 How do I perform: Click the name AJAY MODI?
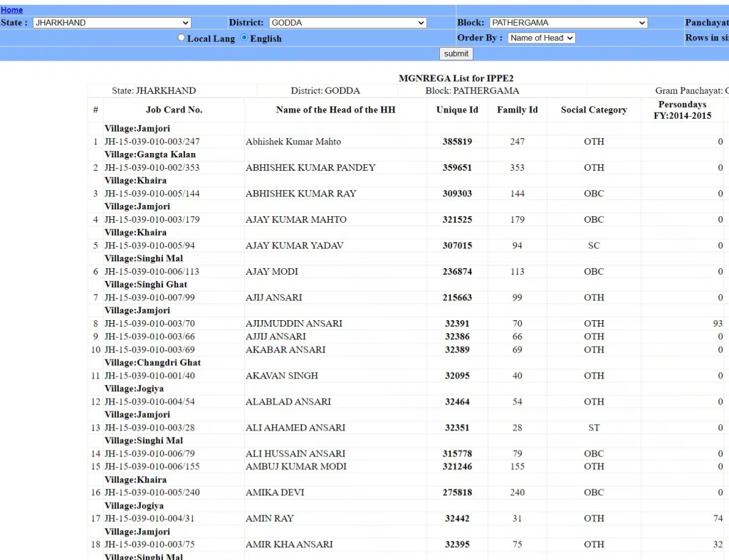271,272
